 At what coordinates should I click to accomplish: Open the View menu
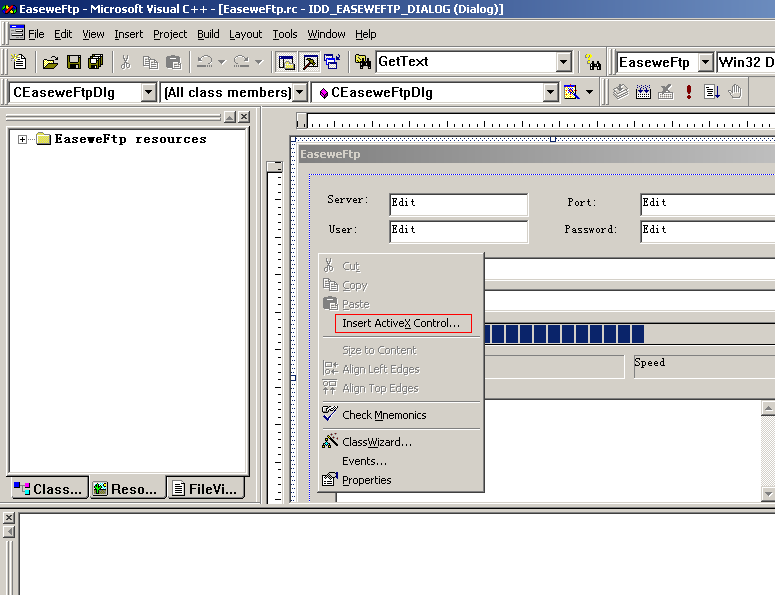pos(93,34)
